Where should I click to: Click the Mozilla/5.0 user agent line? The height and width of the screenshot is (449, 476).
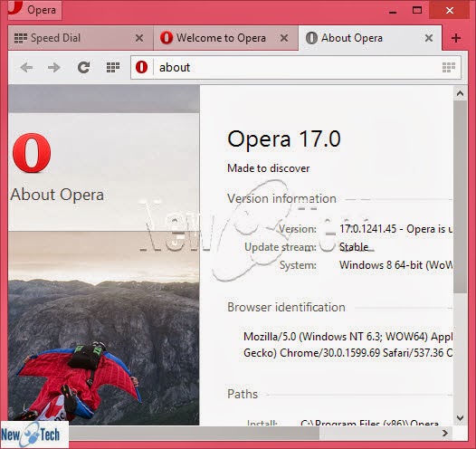tap(347, 337)
